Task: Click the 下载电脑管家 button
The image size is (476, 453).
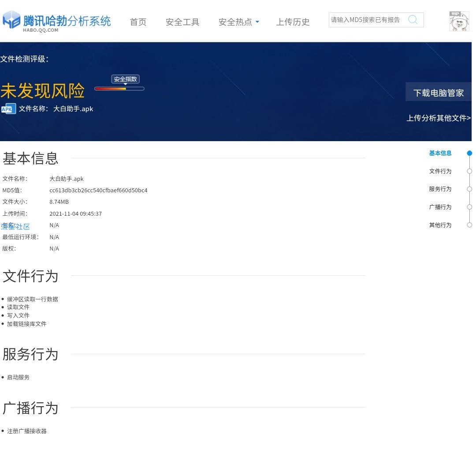Action: [439, 93]
